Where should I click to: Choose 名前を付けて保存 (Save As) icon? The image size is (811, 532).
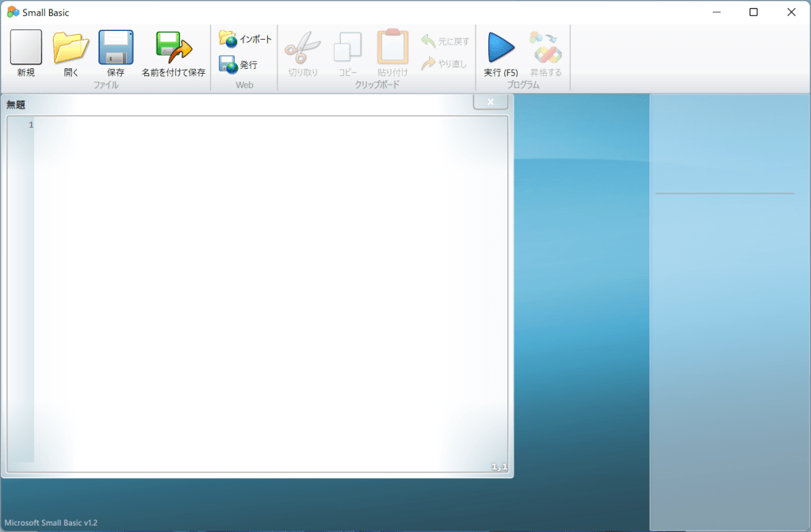click(174, 48)
